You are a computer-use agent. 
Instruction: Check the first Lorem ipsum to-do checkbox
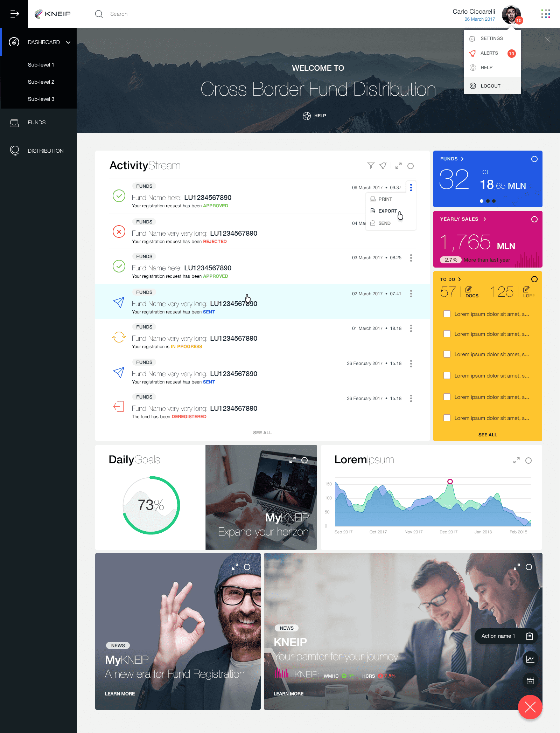point(447,314)
